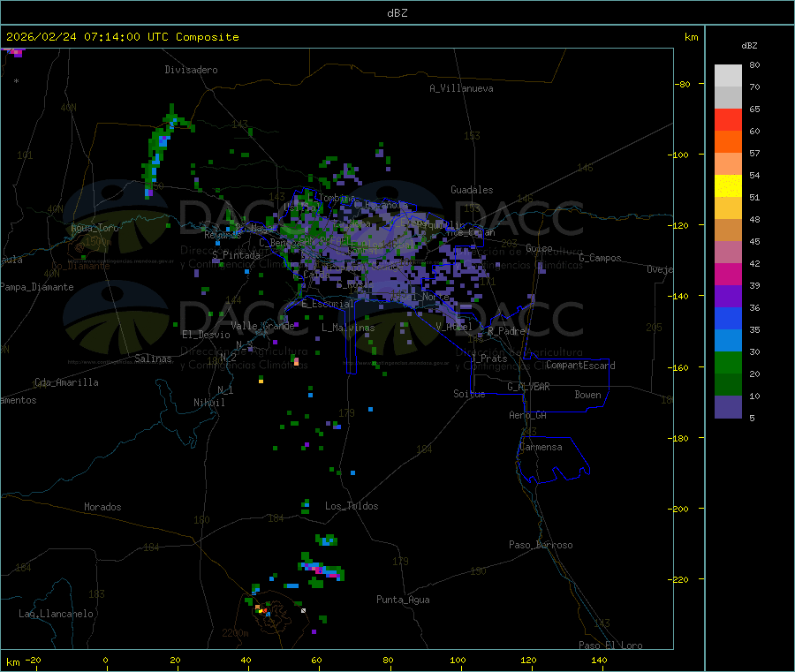The height and width of the screenshot is (672, 795).
Task: Click the red 60-65 dBZ legend swatch
Action: (728, 119)
